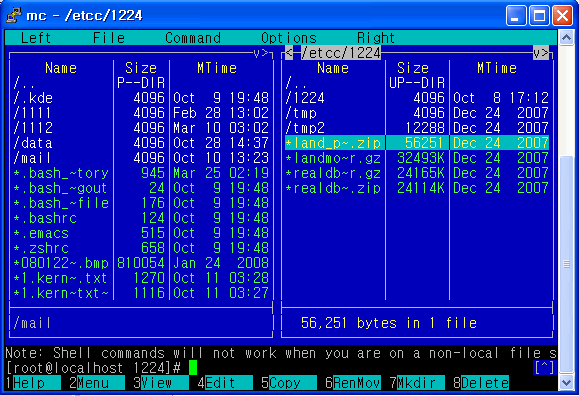Select the *1.kern~txt~ file
Screen dimensions: 579x396
pos(141,293)
